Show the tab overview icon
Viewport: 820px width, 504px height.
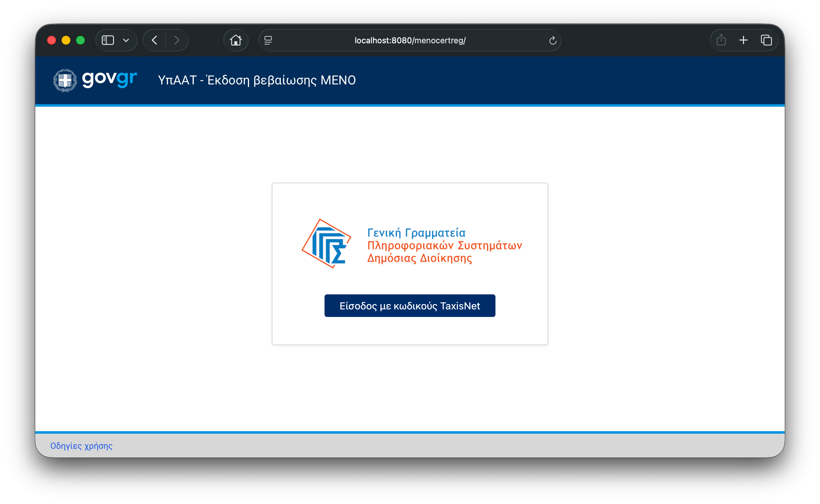coord(766,40)
